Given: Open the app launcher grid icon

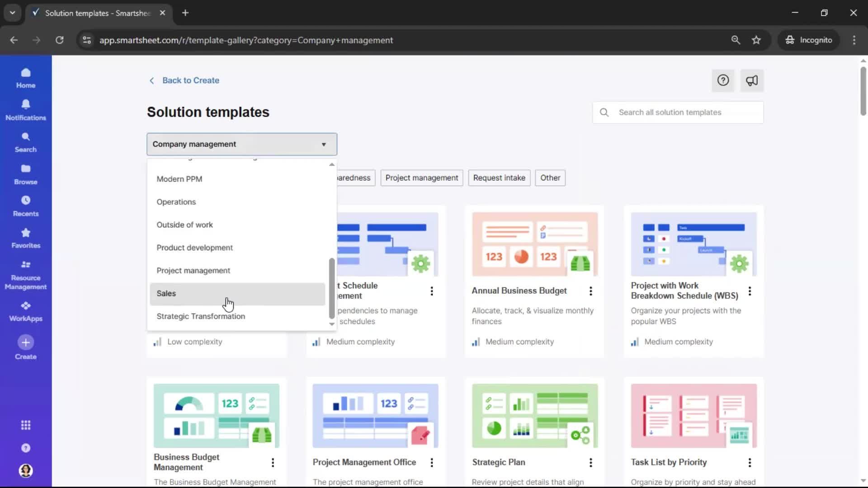Looking at the screenshot, I should click(x=26, y=425).
